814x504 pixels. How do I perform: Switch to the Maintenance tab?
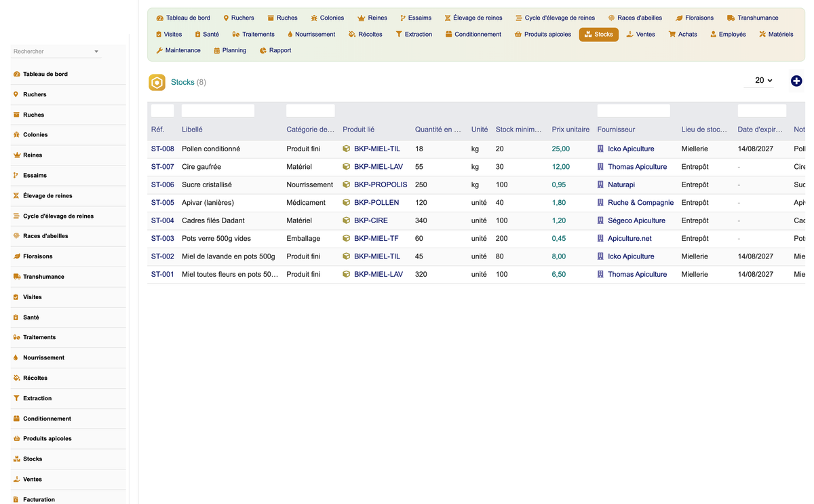178,50
